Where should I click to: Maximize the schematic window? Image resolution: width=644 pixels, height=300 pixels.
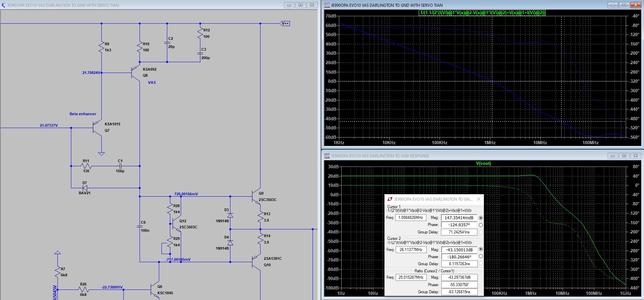(300, 5)
